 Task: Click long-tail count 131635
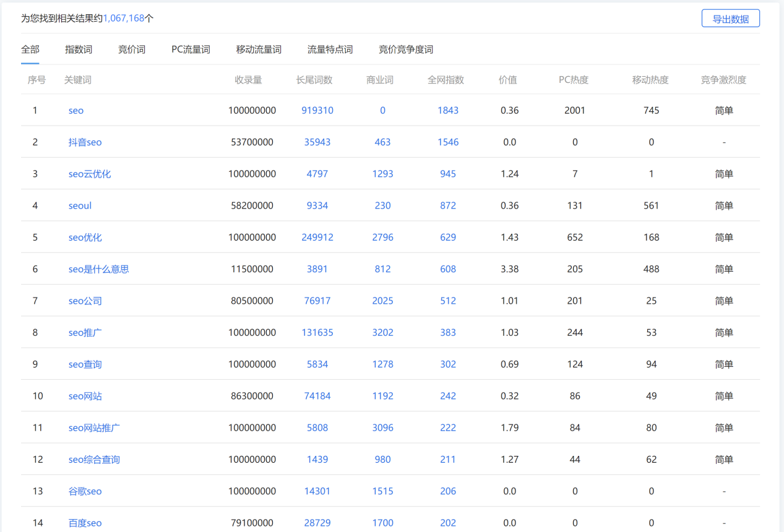point(317,333)
